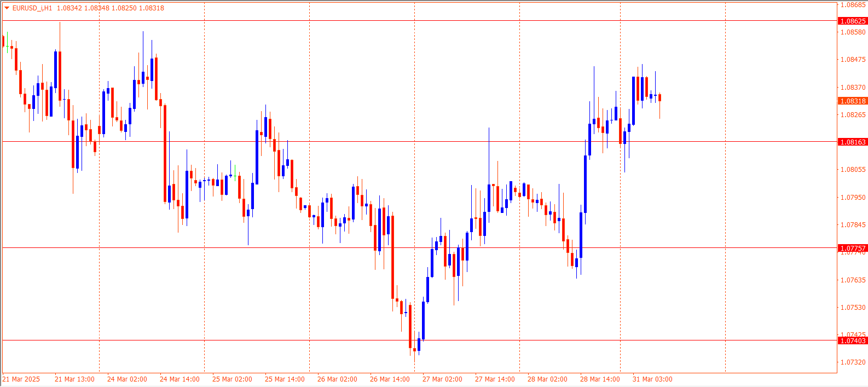Click the 1.08685 price scale value

(x=853, y=5)
